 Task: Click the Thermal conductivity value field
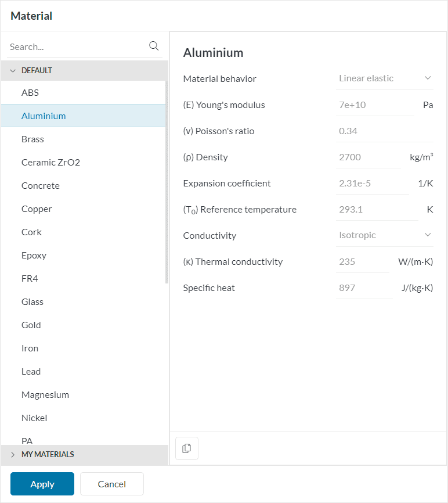(x=362, y=262)
